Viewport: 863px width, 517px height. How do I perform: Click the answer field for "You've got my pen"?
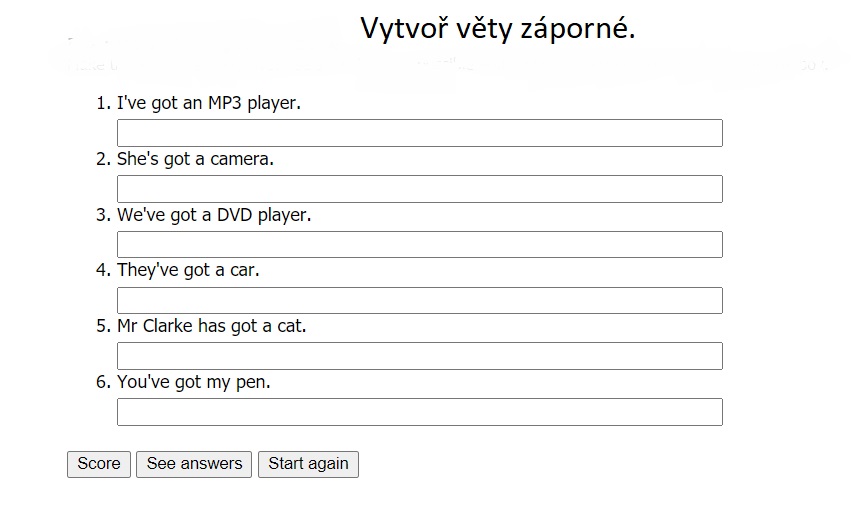click(x=419, y=412)
